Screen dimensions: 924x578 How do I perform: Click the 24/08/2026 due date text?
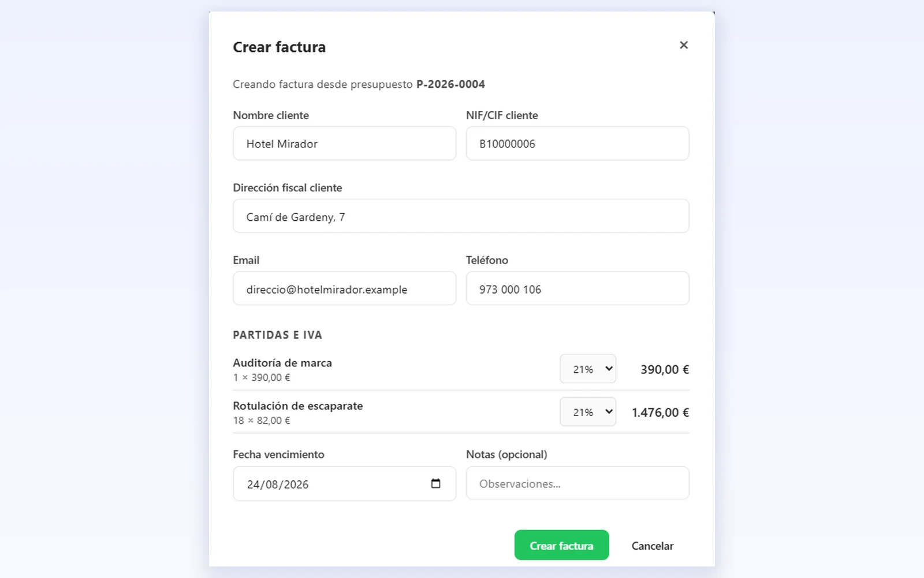[x=278, y=484]
